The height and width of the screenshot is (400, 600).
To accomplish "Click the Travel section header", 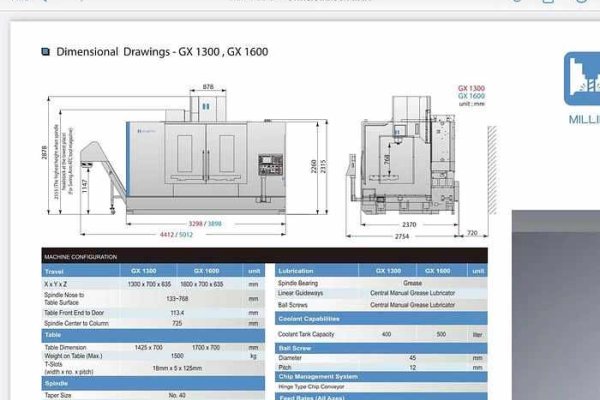I will 54,271.
